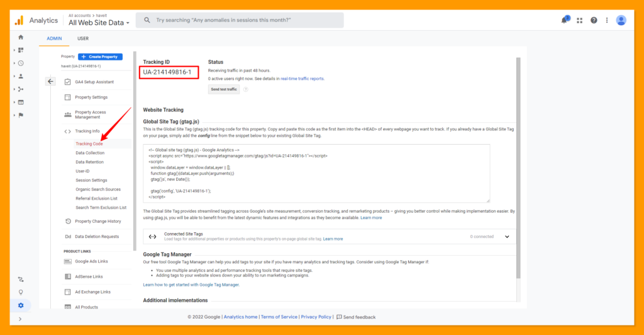
Task: Open the All Web Site Data dropdown
Action: [99, 23]
